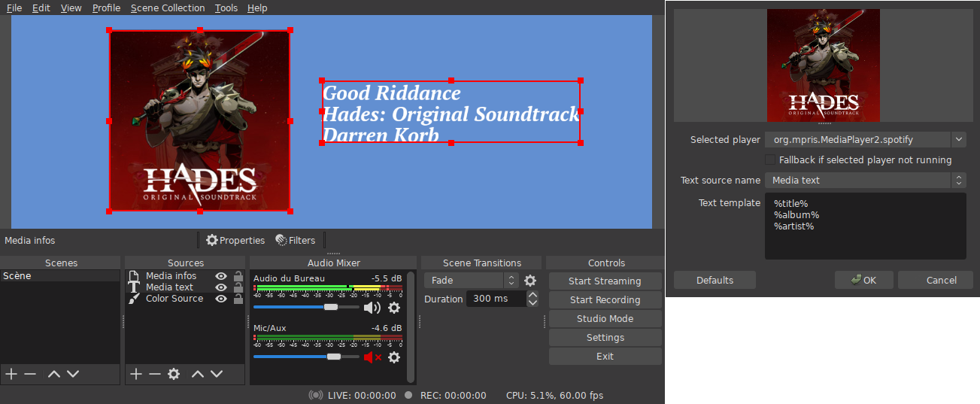Open source Properties with gear icon

[235, 240]
